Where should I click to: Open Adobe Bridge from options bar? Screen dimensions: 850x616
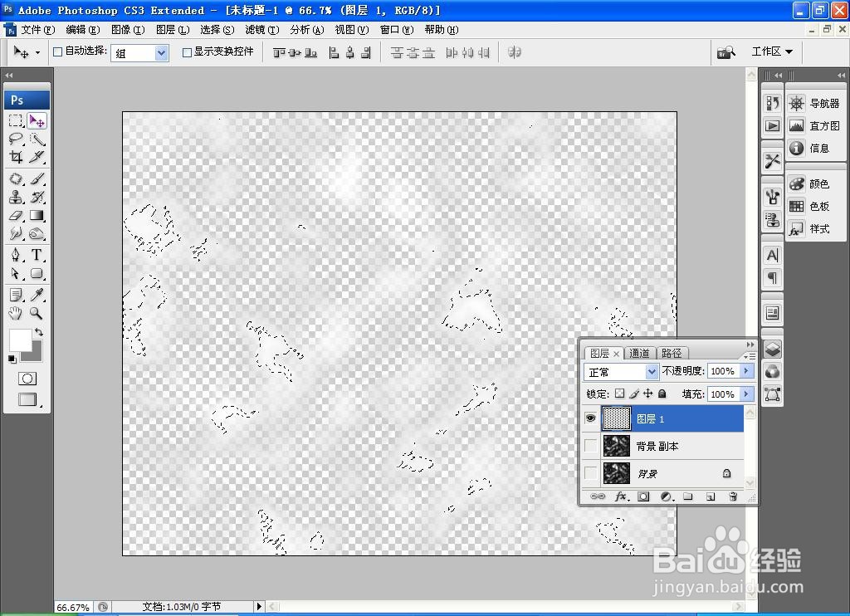click(x=725, y=52)
